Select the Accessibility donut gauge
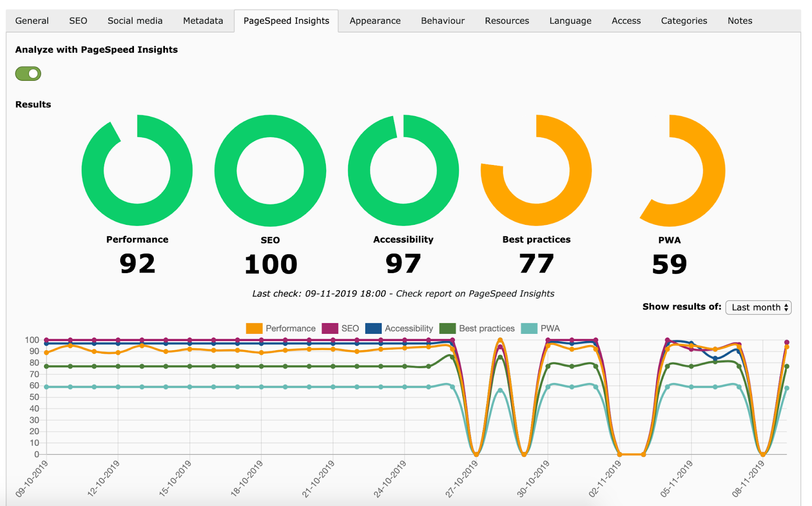Image resolution: width=812 pixels, height=506 pixels. (x=403, y=170)
